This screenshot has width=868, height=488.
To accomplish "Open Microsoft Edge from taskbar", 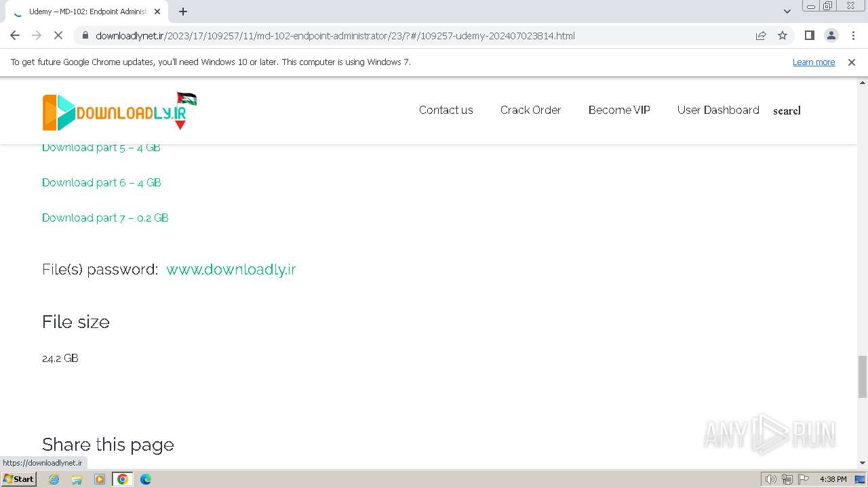I will click(146, 479).
